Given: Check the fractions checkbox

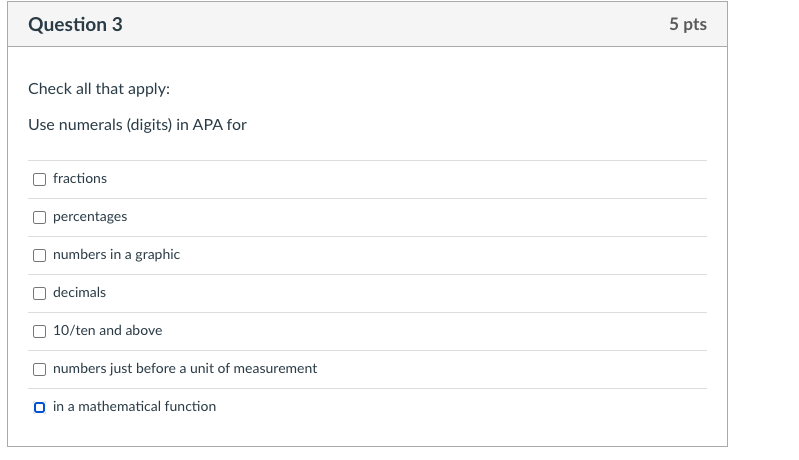Looking at the screenshot, I should coord(39,179).
